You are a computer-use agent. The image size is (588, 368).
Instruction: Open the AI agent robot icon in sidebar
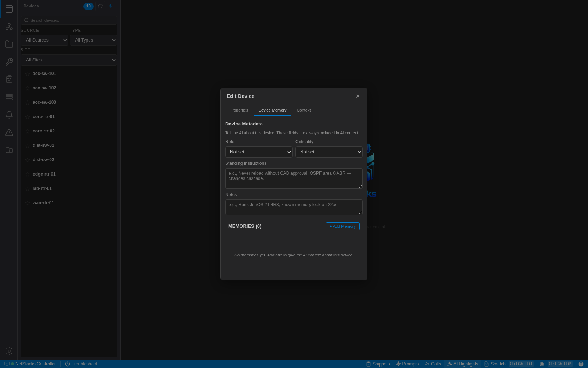pyautogui.click(x=9, y=79)
